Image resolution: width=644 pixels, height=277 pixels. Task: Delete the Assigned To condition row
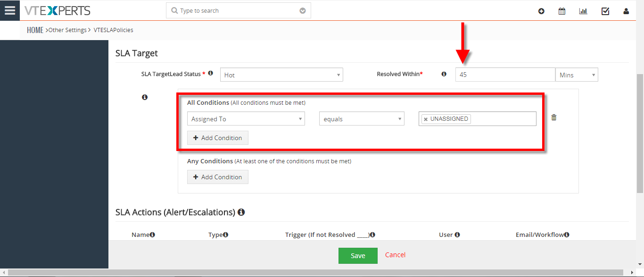coord(554,118)
